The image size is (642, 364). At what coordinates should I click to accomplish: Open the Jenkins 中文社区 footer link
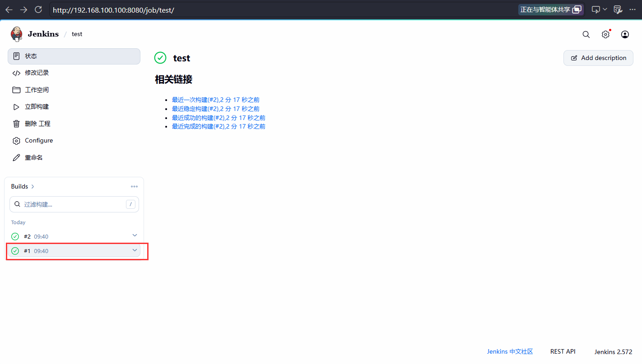coord(510,351)
